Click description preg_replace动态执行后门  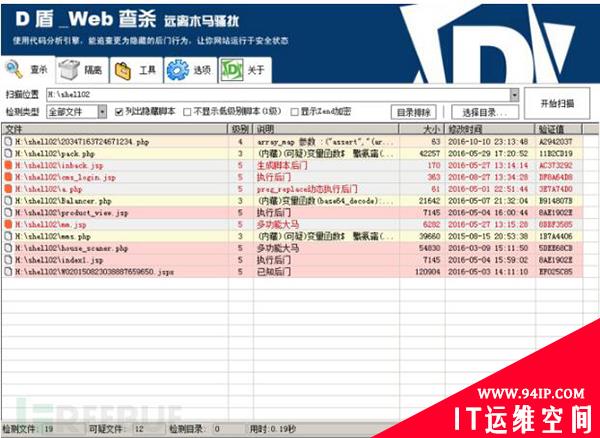[x=307, y=189]
